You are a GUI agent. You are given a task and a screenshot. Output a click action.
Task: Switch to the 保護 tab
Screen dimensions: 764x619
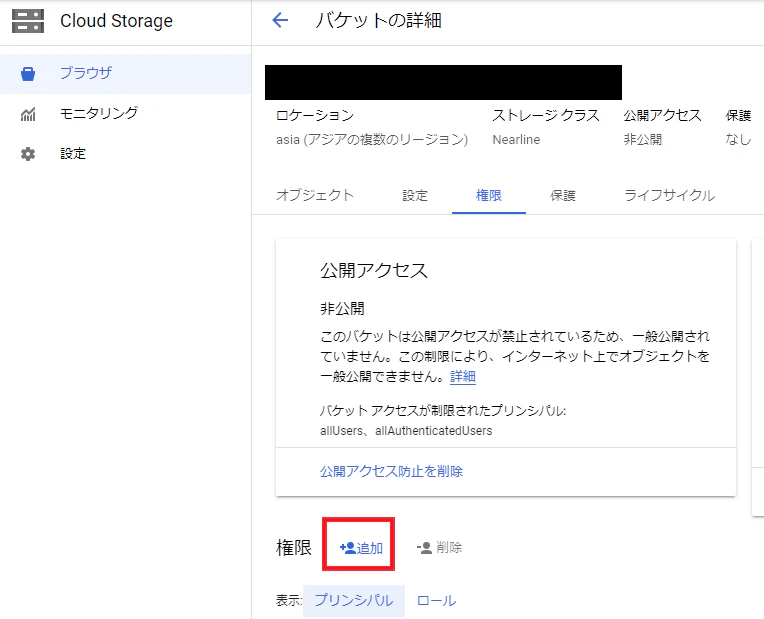click(563, 195)
